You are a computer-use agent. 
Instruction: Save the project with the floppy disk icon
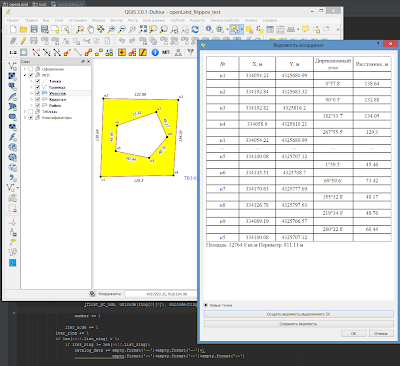[x=34, y=29]
